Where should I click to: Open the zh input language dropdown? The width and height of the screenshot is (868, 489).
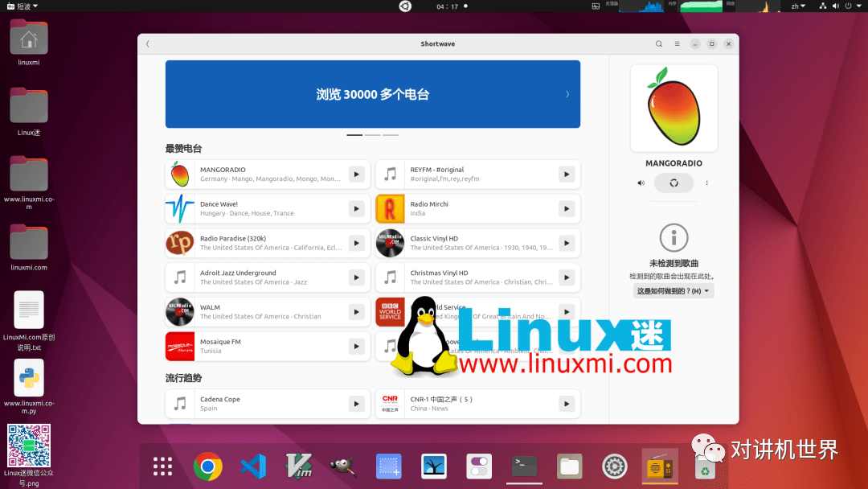click(x=798, y=6)
